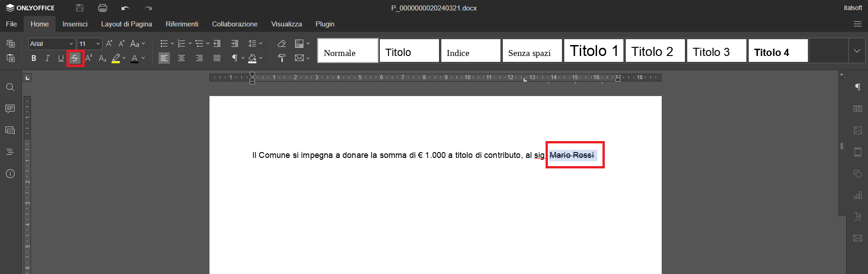Apply the Titolo 1 style
Image resolution: width=868 pixels, height=274 pixels.
593,51
